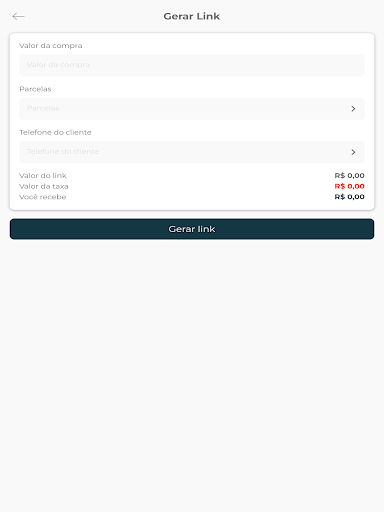Go back using the left arrow icon

coord(18,16)
